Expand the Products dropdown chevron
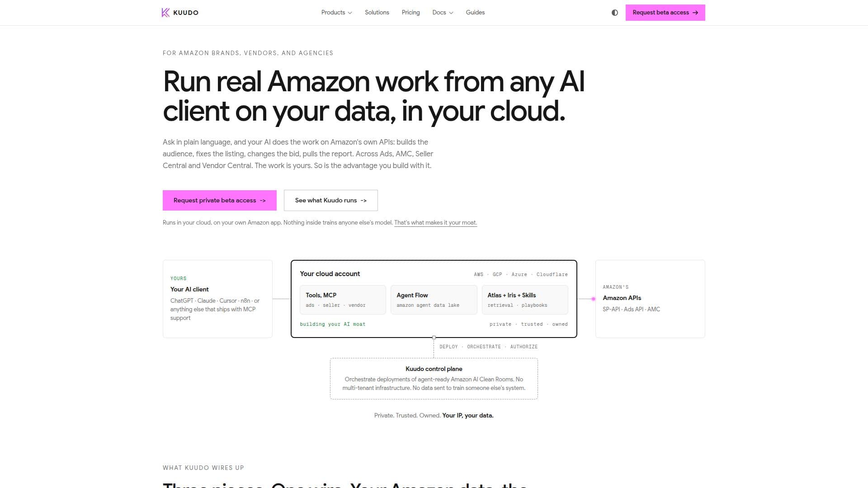The image size is (868, 488). tap(350, 13)
